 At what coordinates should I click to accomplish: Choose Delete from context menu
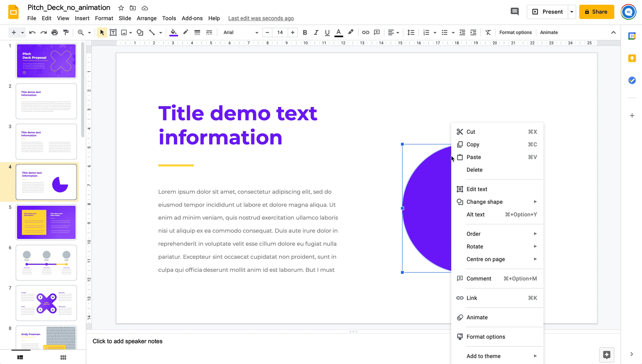pos(497,170)
